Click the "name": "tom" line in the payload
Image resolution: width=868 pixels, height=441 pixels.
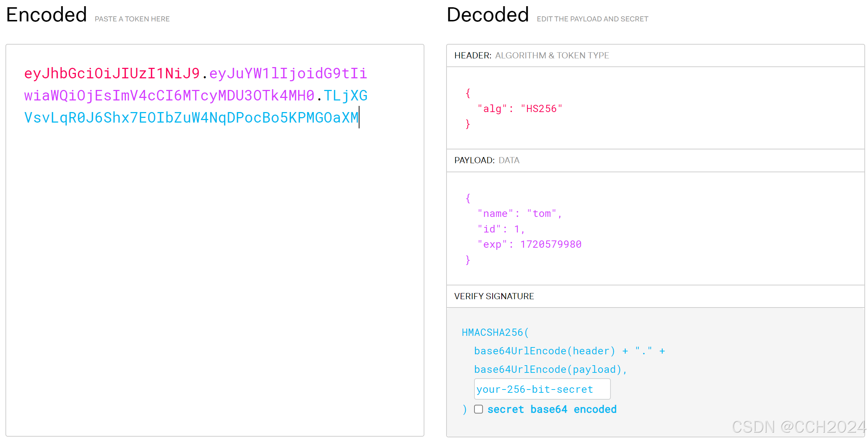[519, 214]
